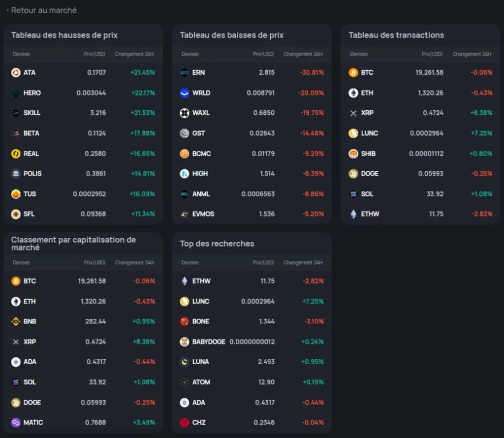The height and width of the screenshot is (438, 504).
Task: Select HERO change +22.17%
Action: click(x=143, y=93)
